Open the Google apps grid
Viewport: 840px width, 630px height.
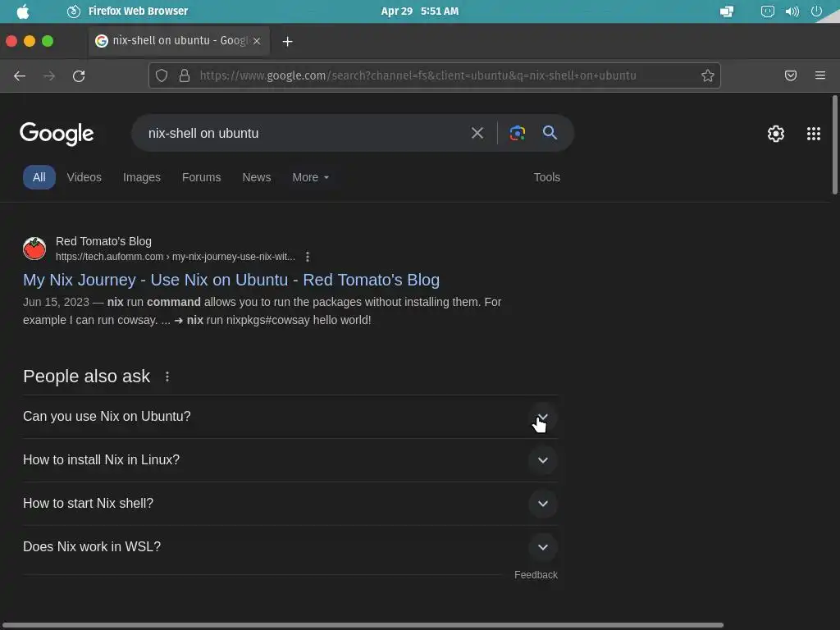814,134
